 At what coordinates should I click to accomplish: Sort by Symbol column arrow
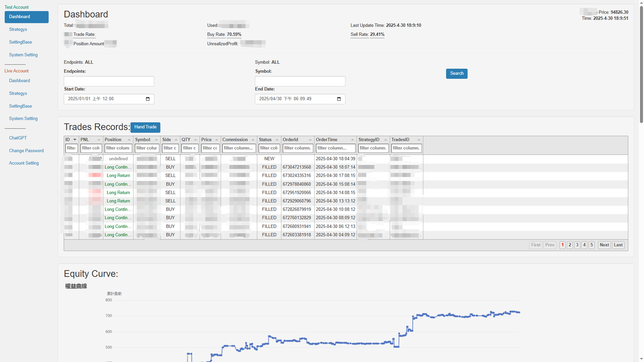coord(156,140)
